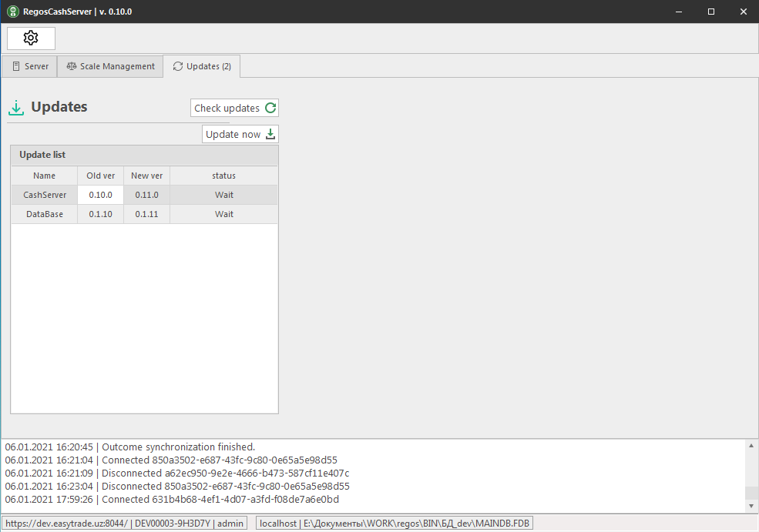
Task: Select the CashServer row name cell
Action: pyautogui.click(x=45, y=195)
